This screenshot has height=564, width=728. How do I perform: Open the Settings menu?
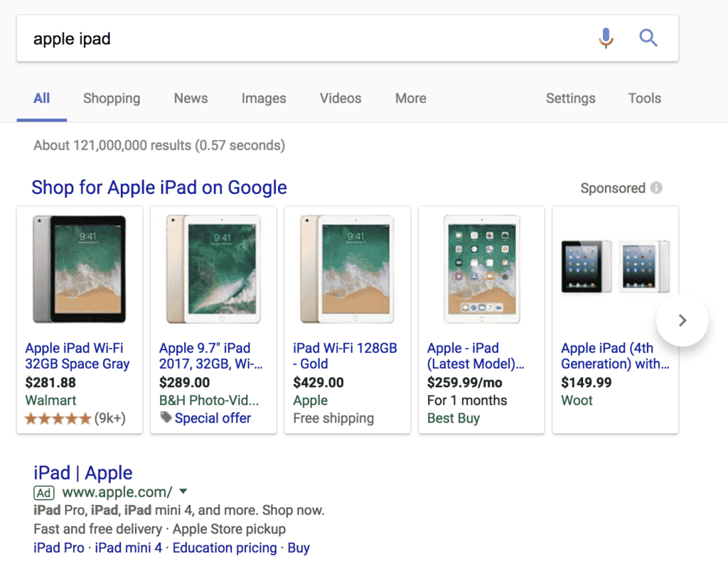pos(570,98)
